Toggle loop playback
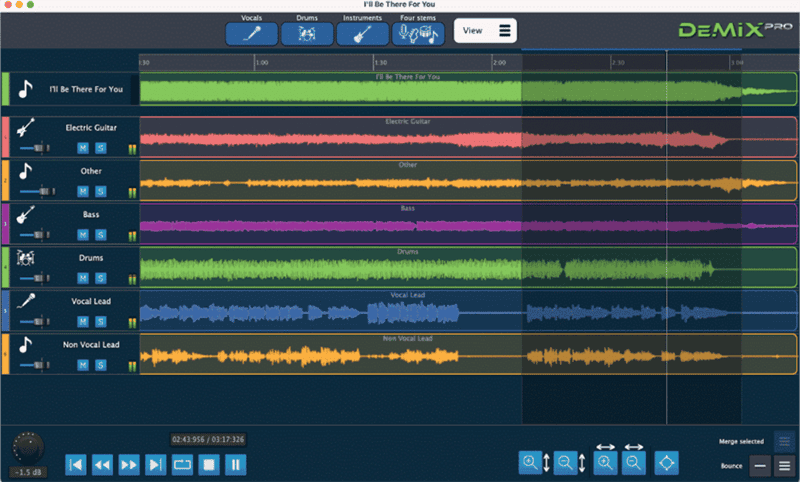Viewport: 800px width, 482px height. click(x=182, y=465)
